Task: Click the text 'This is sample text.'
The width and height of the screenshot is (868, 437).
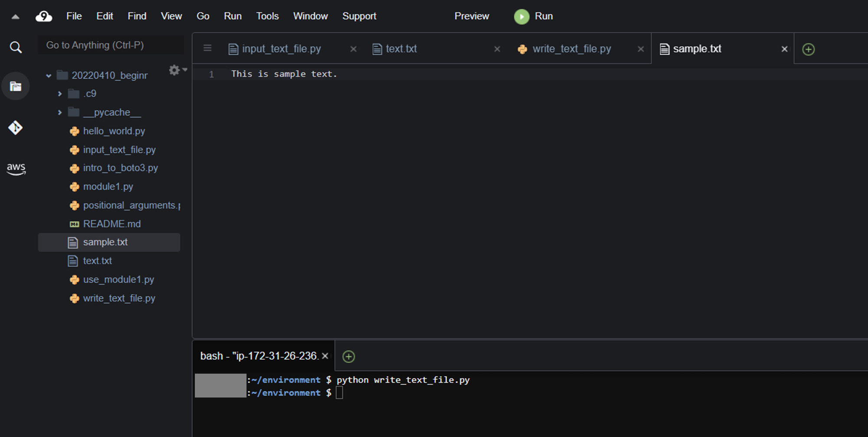Action: point(284,74)
